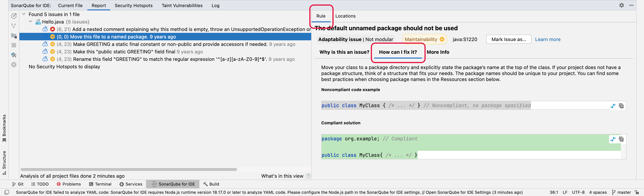This screenshot has height=196, width=644.
Task: Click the red severity icon on the nested comment issue
Action: (53, 29)
